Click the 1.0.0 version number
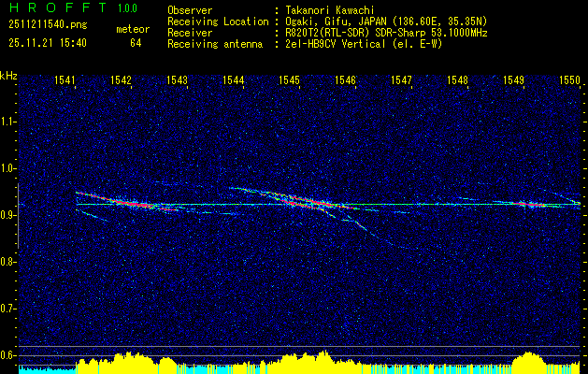Viewport: 588px width, 374px height. pos(127,8)
